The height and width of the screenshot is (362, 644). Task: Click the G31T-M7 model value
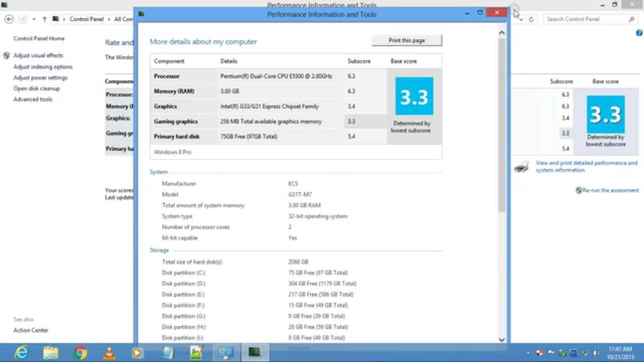[300, 195]
